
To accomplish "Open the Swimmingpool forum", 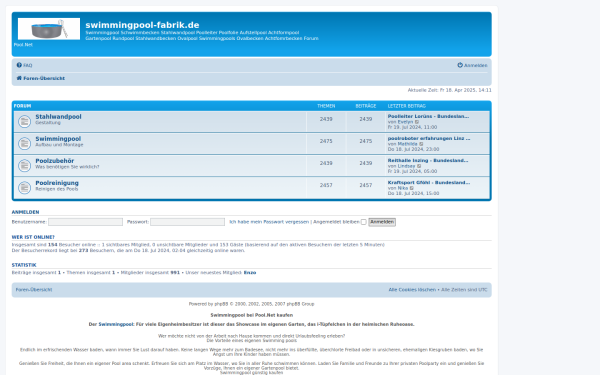I will coord(58,139).
